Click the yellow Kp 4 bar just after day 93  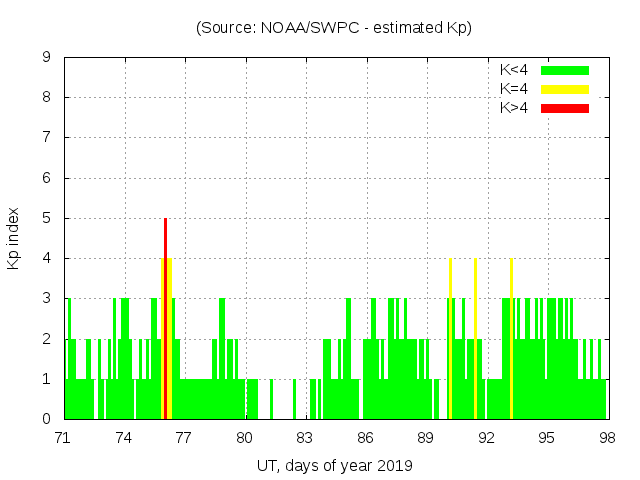coord(511,338)
